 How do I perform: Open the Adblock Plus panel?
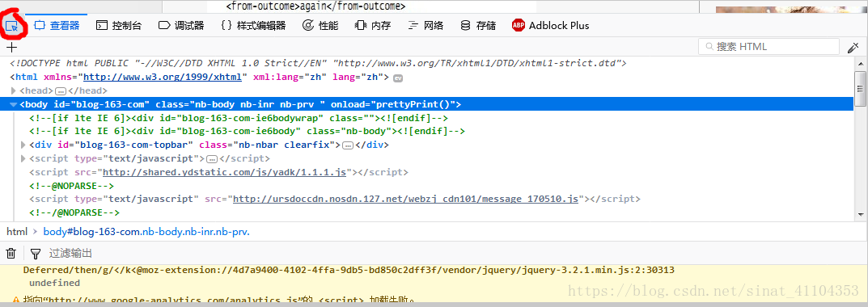point(550,25)
